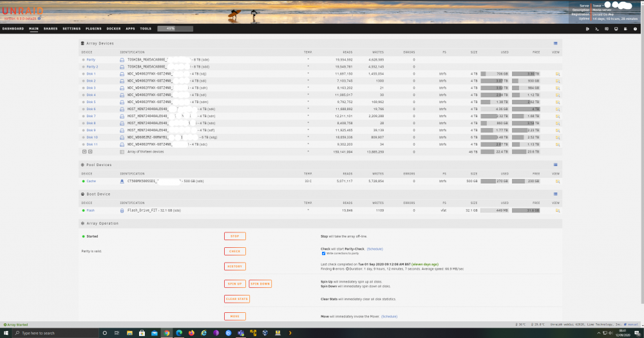The height and width of the screenshot is (338, 644).
Task: Toggle Pool Devices table view mode
Action: [x=555, y=165]
